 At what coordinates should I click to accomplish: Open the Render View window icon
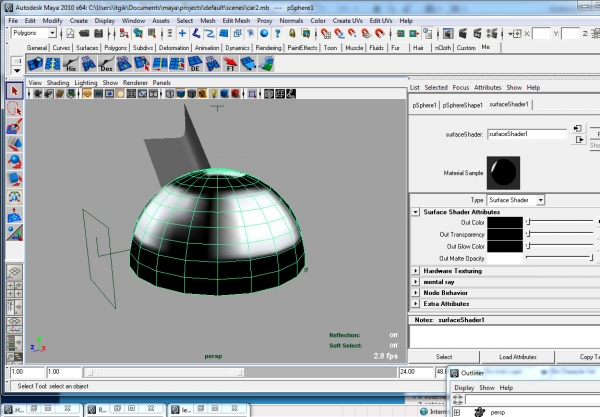(448, 34)
